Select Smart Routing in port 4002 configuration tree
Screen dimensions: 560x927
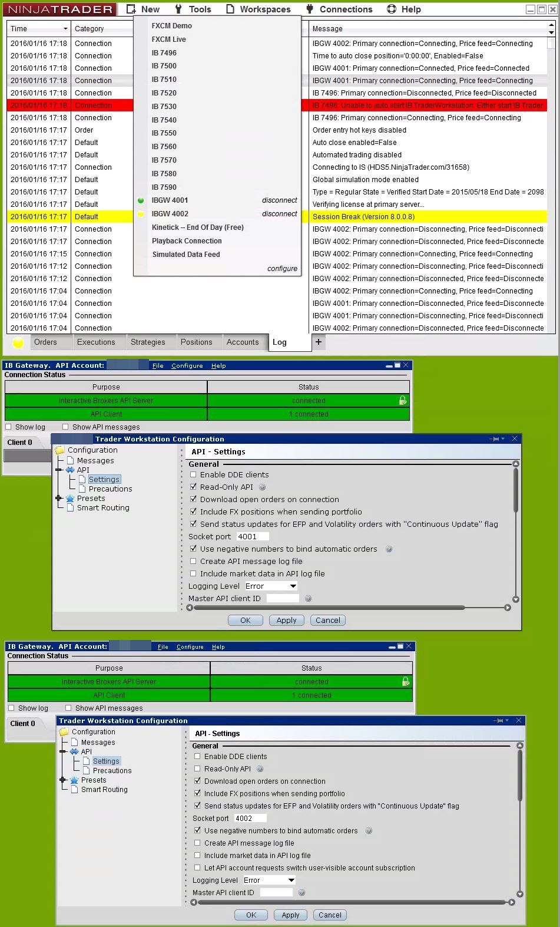[104, 790]
